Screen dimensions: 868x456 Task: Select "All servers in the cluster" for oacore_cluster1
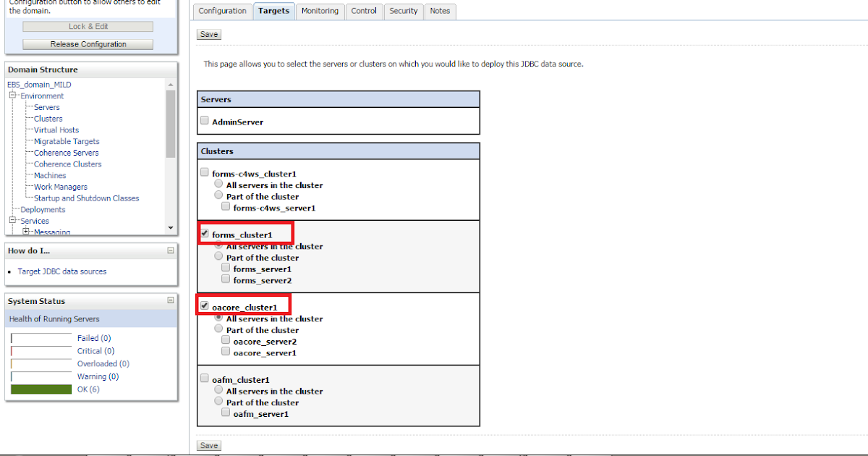(x=218, y=317)
